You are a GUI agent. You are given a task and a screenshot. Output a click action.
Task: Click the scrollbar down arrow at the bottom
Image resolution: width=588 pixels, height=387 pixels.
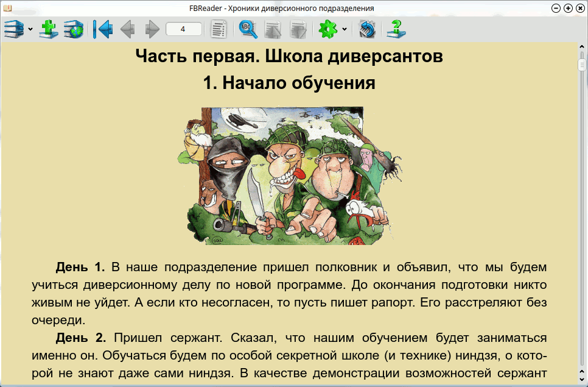click(582, 378)
